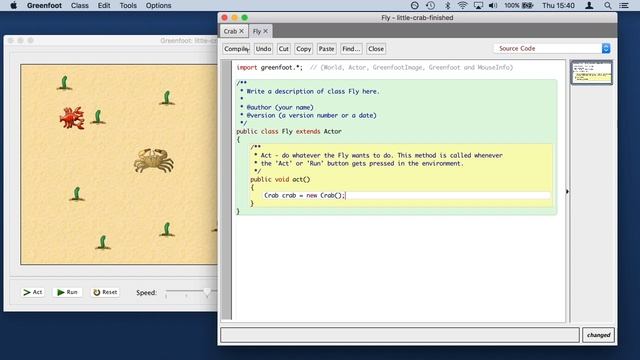Viewport: 640px width, 360px height.
Task: Click the green worm right of the lobster
Action: pos(98,117)
